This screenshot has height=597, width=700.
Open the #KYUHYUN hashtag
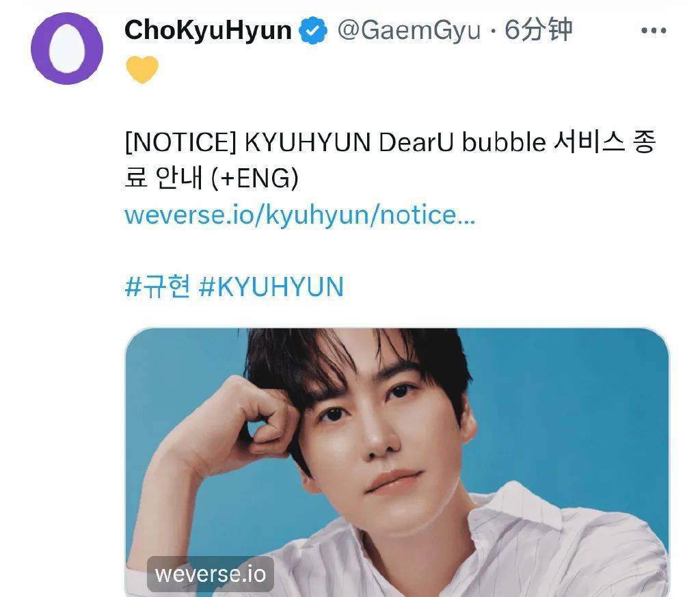point(271,287)
